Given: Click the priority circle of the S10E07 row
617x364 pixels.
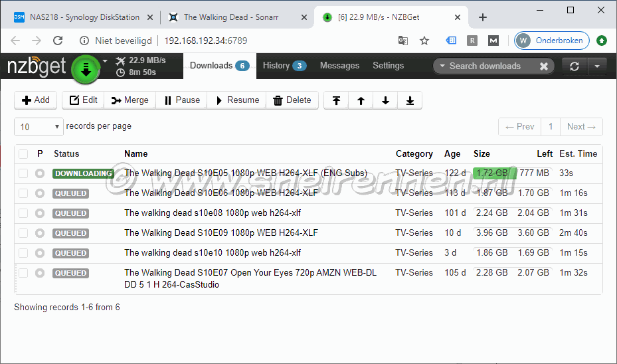Looking at the screenshot, I should pos(40,273).
